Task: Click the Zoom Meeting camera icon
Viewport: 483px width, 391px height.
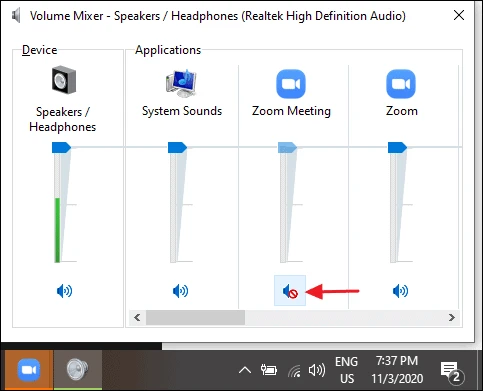Action: [x=291, y=84]
